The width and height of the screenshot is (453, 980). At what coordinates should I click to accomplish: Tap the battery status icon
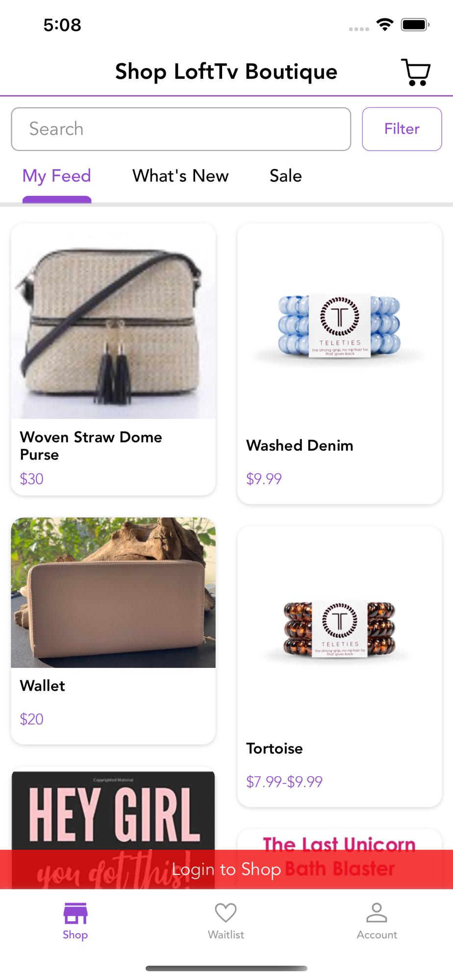pos(415,24)
